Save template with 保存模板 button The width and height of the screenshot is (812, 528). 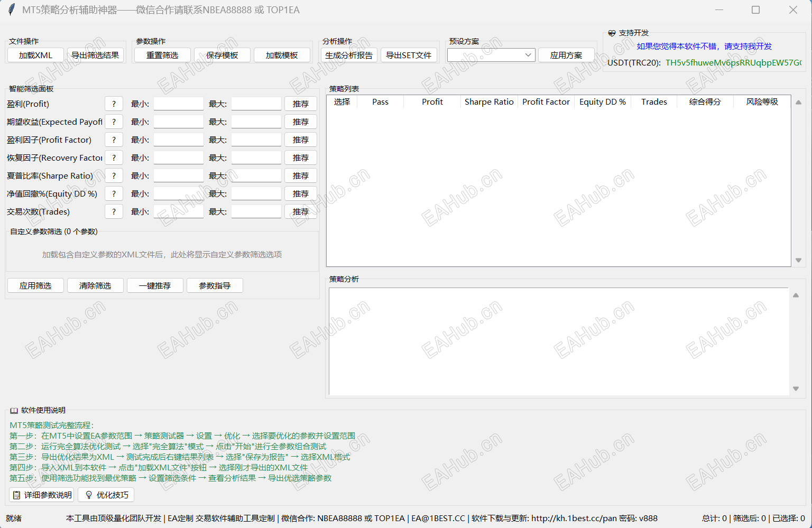222,55
